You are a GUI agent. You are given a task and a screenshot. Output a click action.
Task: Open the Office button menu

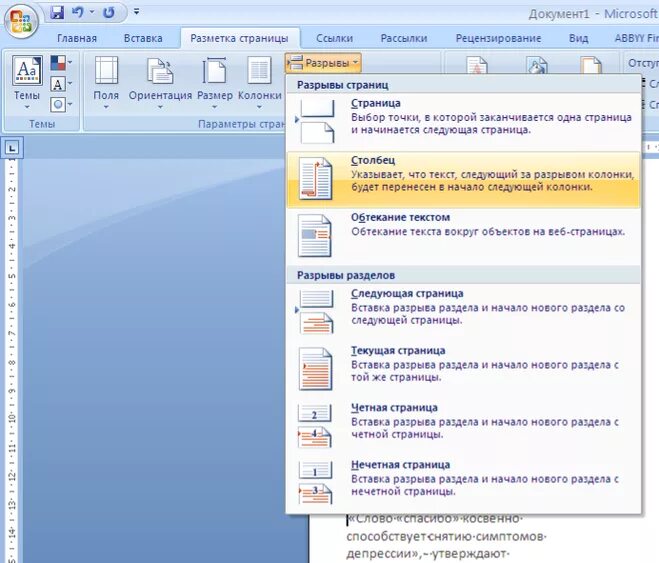pos(21,20)
